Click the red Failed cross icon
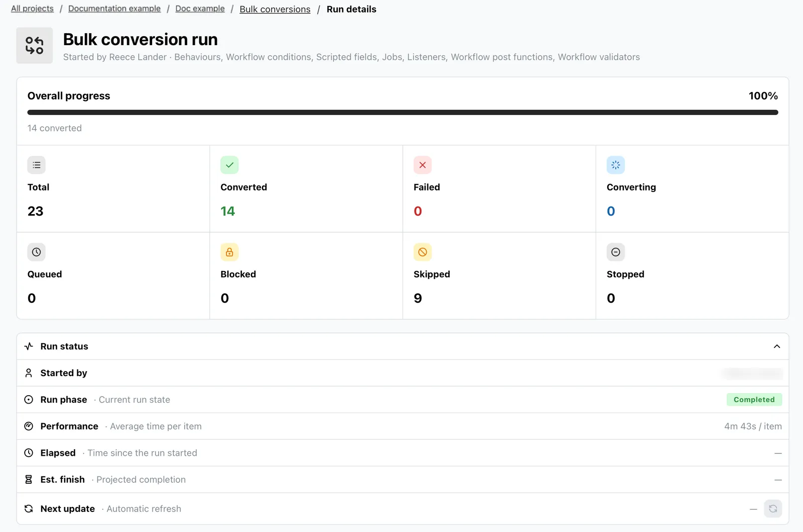Screen dimensions: 803x532 tap(423, 165)
